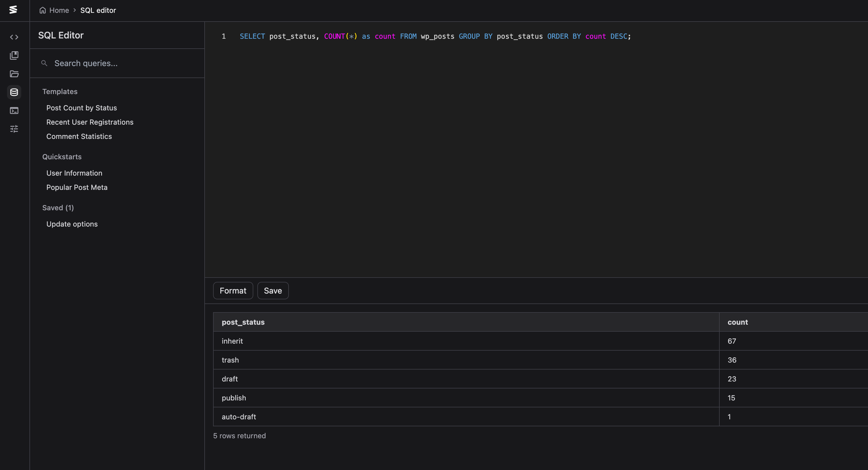Image resolution: width=868 pixels, height=470 pixels.
Task: Open the library stack sidebar icon
Action: pos(14,56)
